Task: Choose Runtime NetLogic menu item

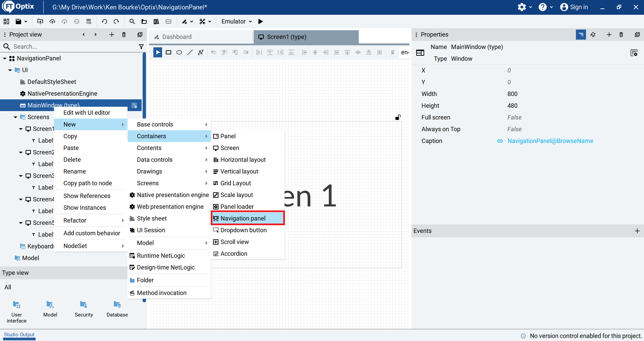Action: [x=169, y=256]
